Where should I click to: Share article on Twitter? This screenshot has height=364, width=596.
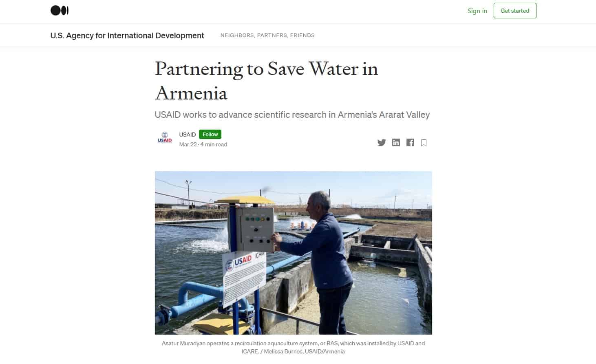382,143
